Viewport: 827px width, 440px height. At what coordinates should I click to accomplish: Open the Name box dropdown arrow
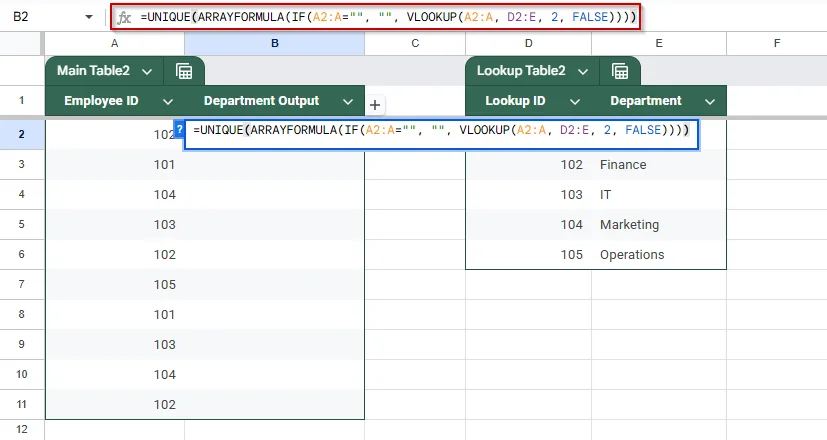click(x=89, y=17)
